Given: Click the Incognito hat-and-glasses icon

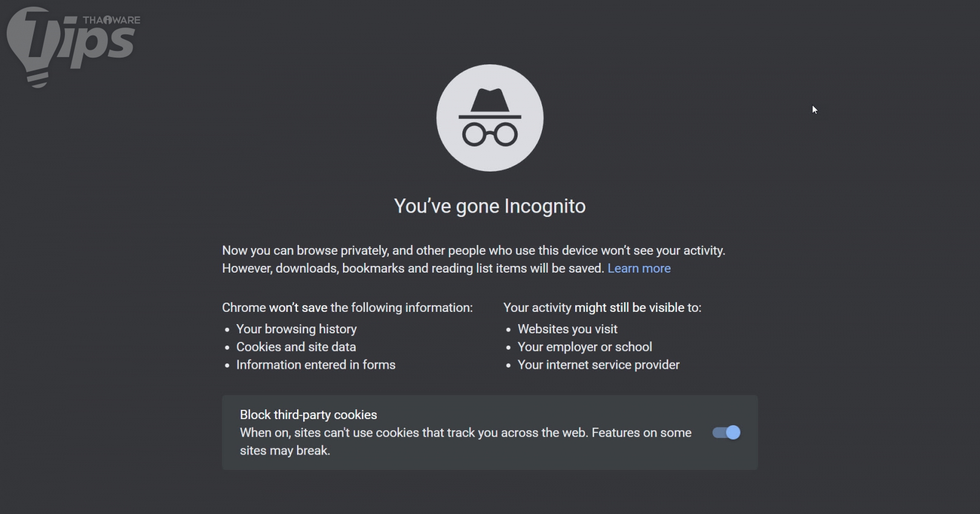Looking at the screenshot, I should [489, 118].
